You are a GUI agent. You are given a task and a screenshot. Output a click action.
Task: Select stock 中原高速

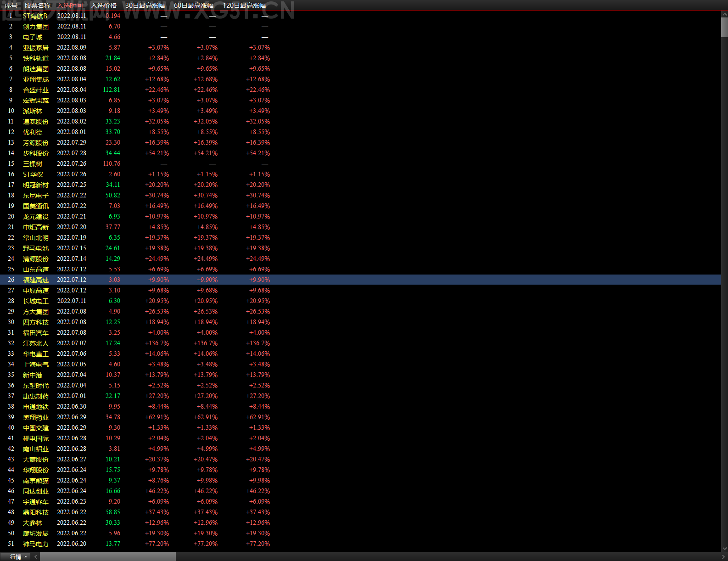click(36, 291)
